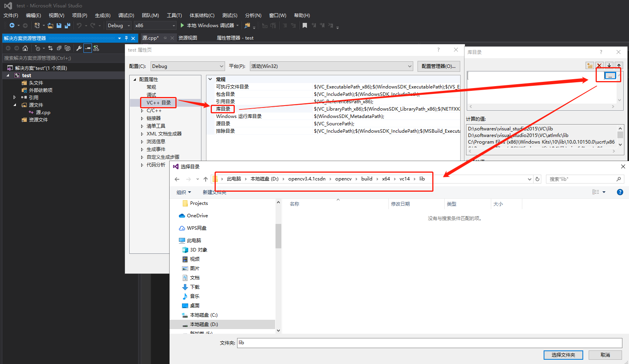Open the 配置 Debug dropdown in property page

tap(188, 66)
